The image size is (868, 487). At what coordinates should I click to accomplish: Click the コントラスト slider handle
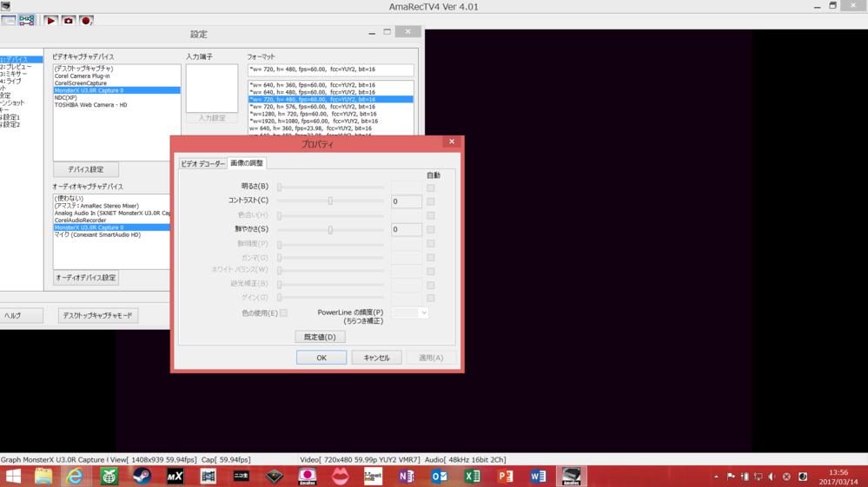[x=330, y=201]
